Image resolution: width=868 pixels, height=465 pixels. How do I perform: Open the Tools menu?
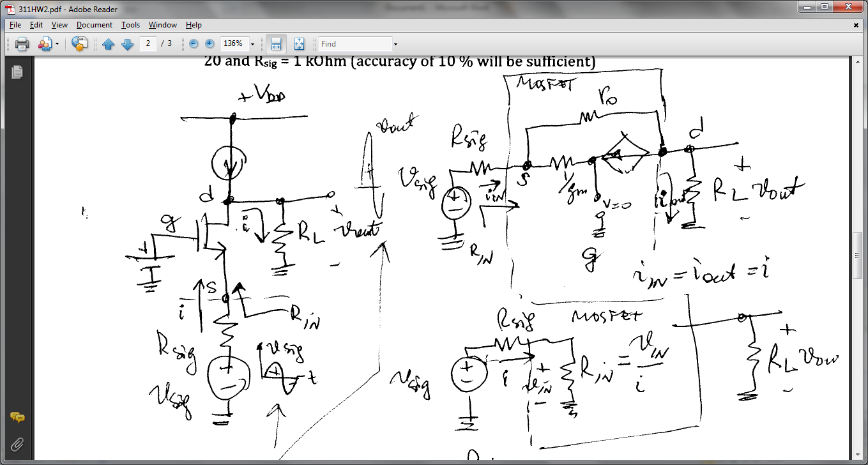pos(130,25)
